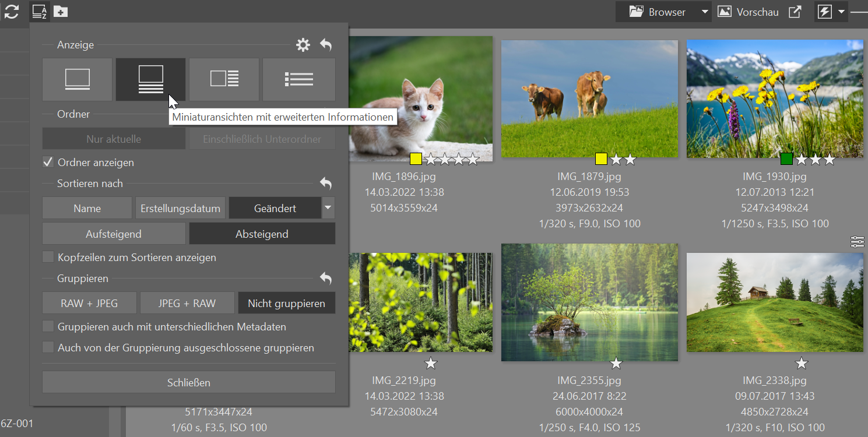This screenshot has height=437, width=868.
Task: Open the Browser mode dropdown arrow
Action: (x=704, y=12)
